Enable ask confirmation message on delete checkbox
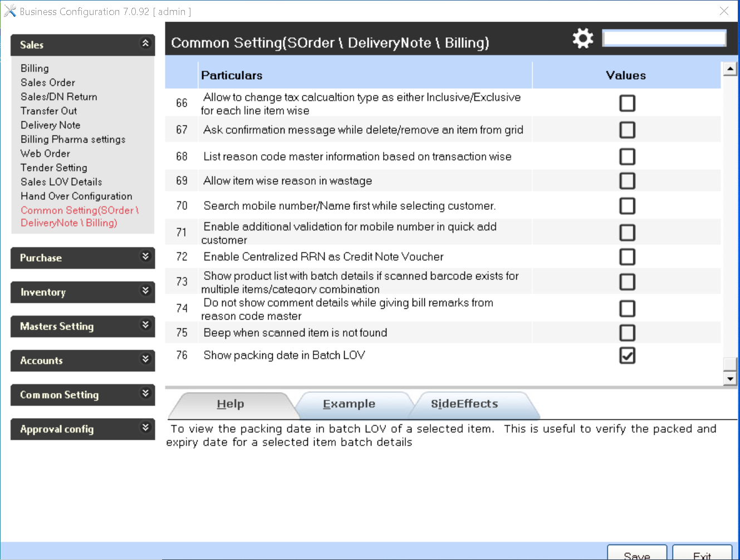The height and width of the screenshot is (560, 740). tap(627, 130)
